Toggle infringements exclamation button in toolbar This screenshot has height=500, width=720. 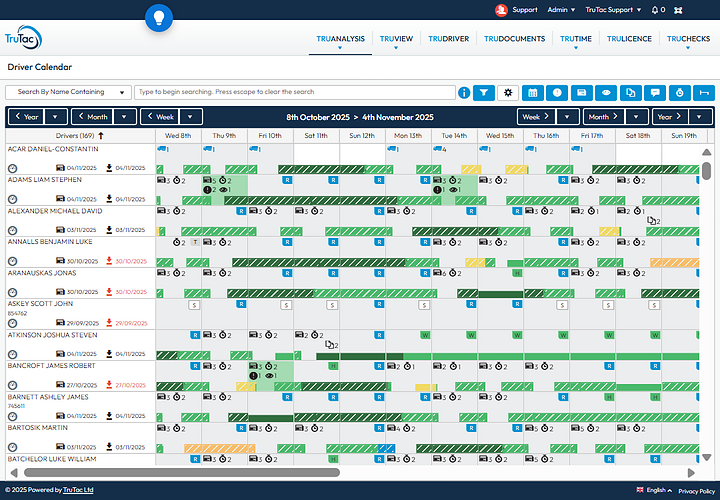[x=557, y=93]
